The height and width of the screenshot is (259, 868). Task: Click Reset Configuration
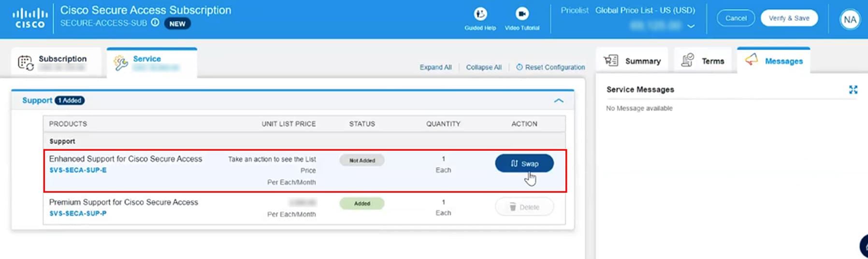click(x=550, y=67)
